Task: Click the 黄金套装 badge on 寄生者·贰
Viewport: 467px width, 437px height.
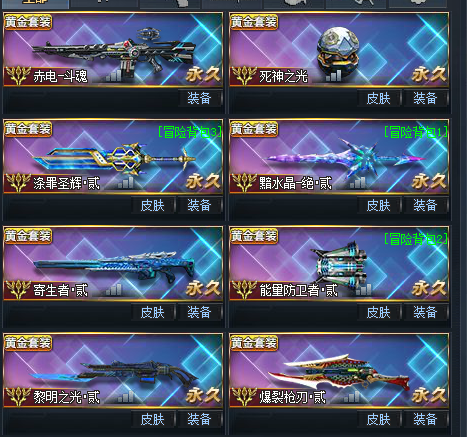Action: point(28,236)
